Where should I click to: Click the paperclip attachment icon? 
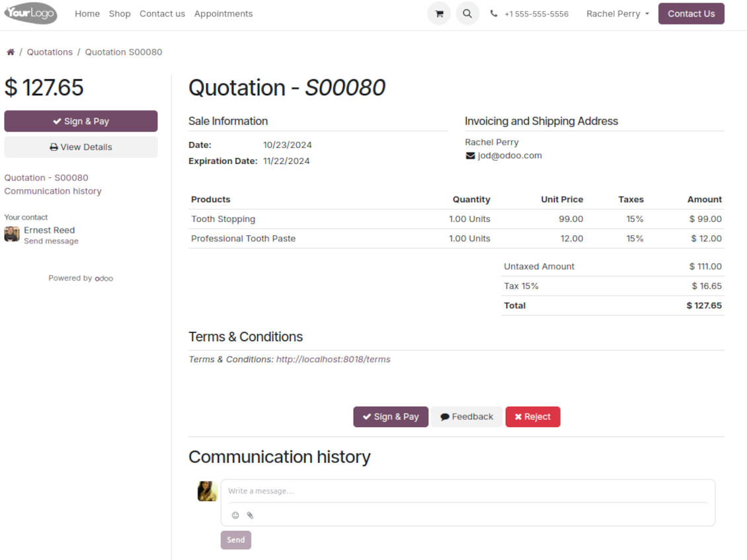pos(251,515)
